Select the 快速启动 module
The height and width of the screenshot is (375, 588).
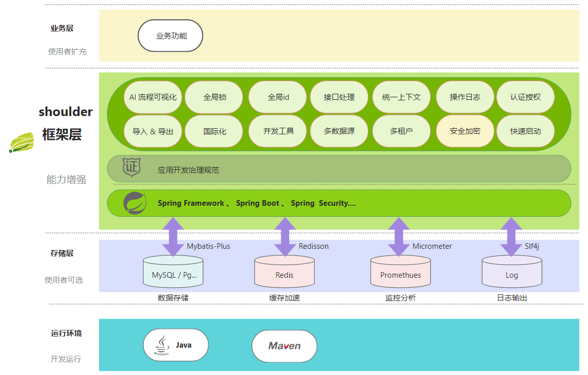pyautogui.click(x=526, y=131)
